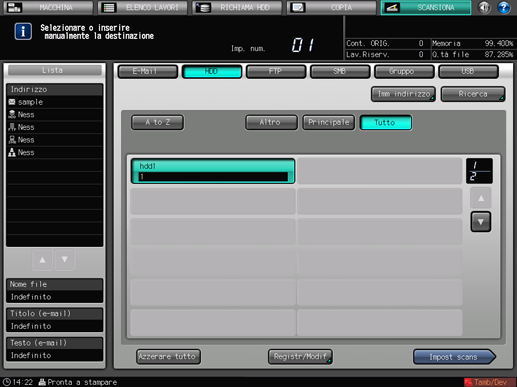517x387 pixels.
Task: Open the MACCHINA screen tab
Action: (x=49, y=7)
